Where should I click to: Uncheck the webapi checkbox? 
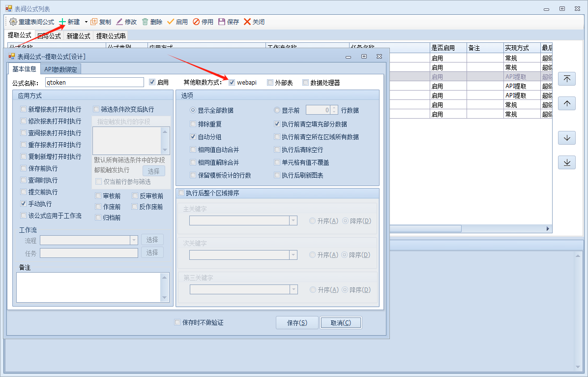pyautogui.click(x=232, y=83)
